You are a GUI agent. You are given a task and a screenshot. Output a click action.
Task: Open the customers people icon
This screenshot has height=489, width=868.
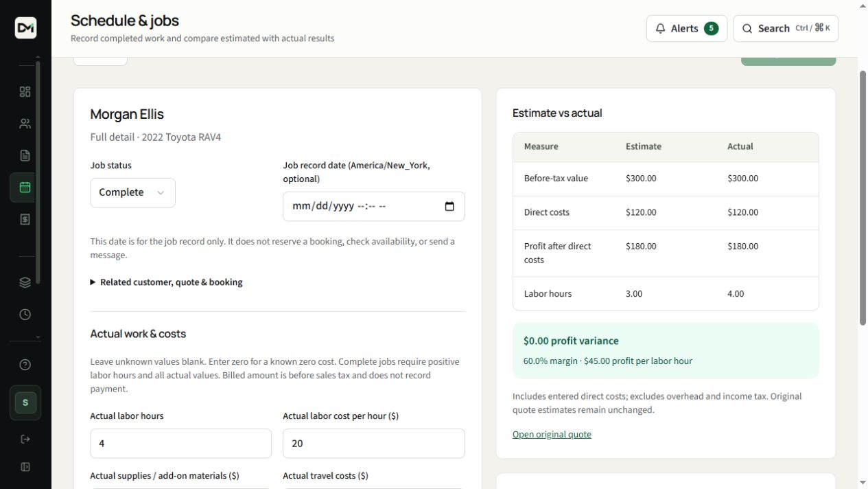pos(25,124)
